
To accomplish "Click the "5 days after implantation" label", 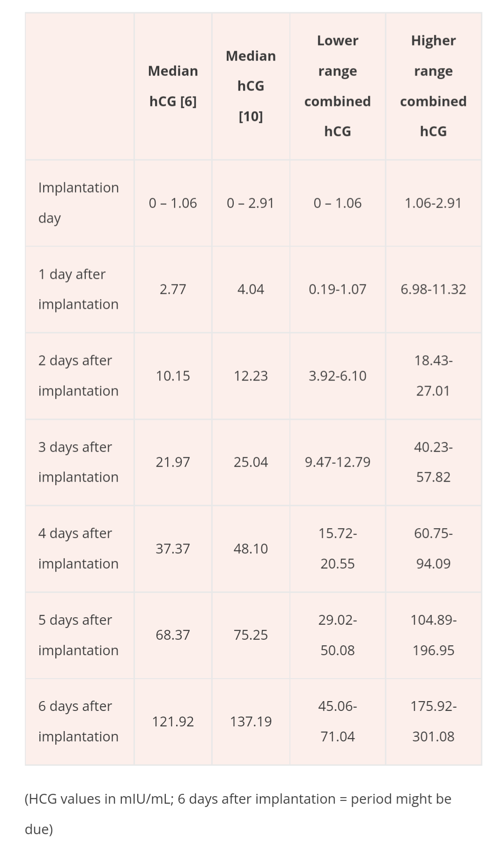I will point(78,635).
